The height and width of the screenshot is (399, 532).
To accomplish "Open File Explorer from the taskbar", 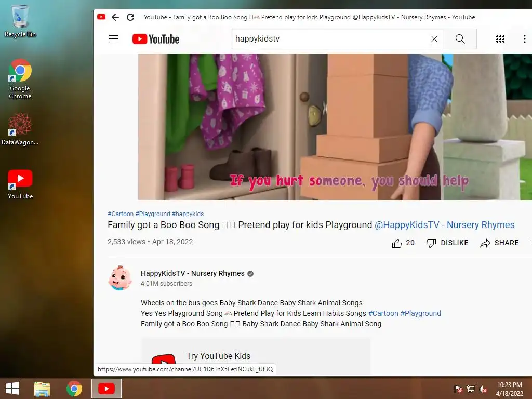I will coord(42,389).
